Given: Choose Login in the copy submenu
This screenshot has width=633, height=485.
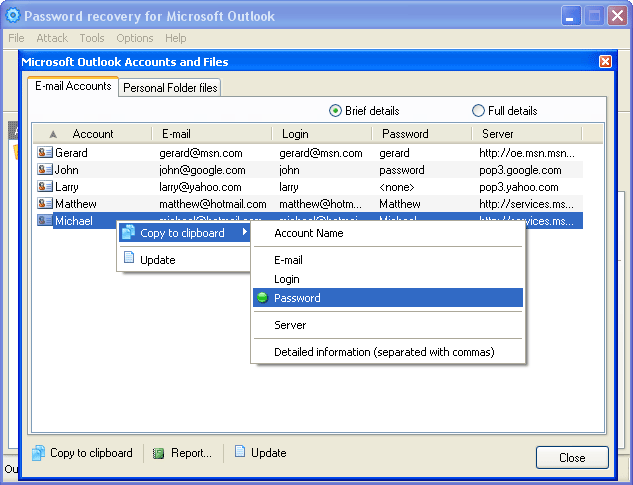Looking at the screenshot, I should 388,279.
